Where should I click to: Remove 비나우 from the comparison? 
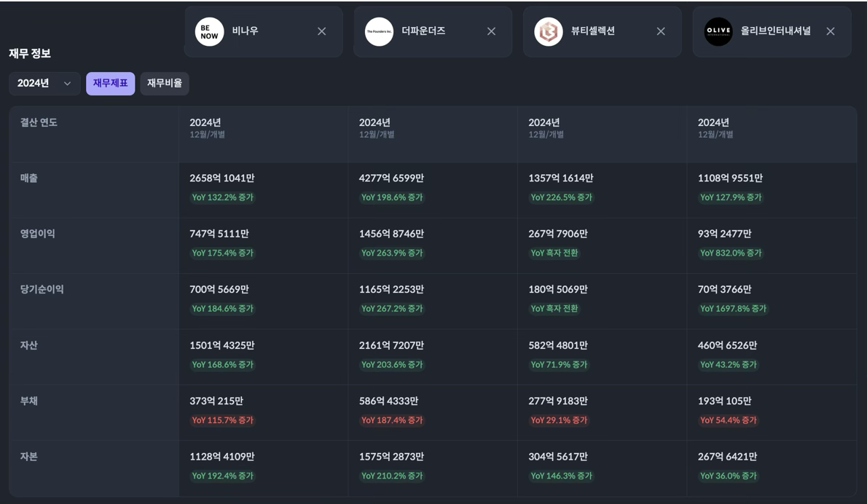point(321,31)
